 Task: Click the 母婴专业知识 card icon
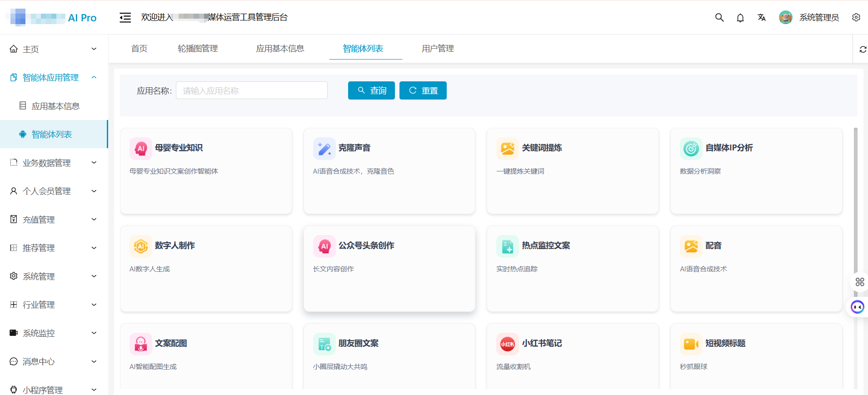(141, 148)
